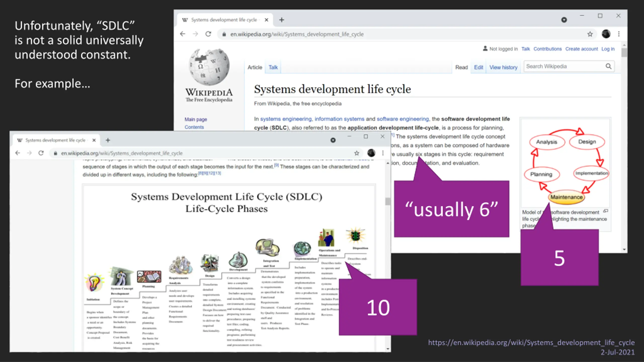
Task: Select Systems development life cycle tab in front window
Action: (x=56, y=140)
